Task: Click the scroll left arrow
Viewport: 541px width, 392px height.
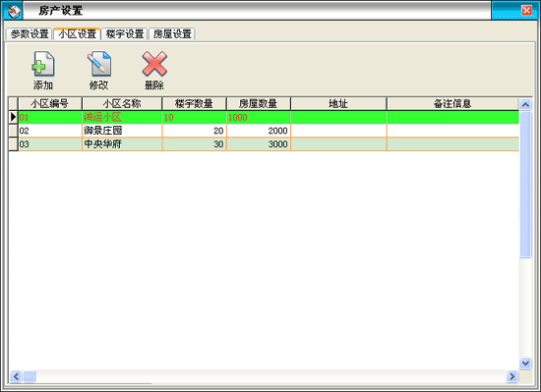Action: pyautogui.click(x=15, y=376)
